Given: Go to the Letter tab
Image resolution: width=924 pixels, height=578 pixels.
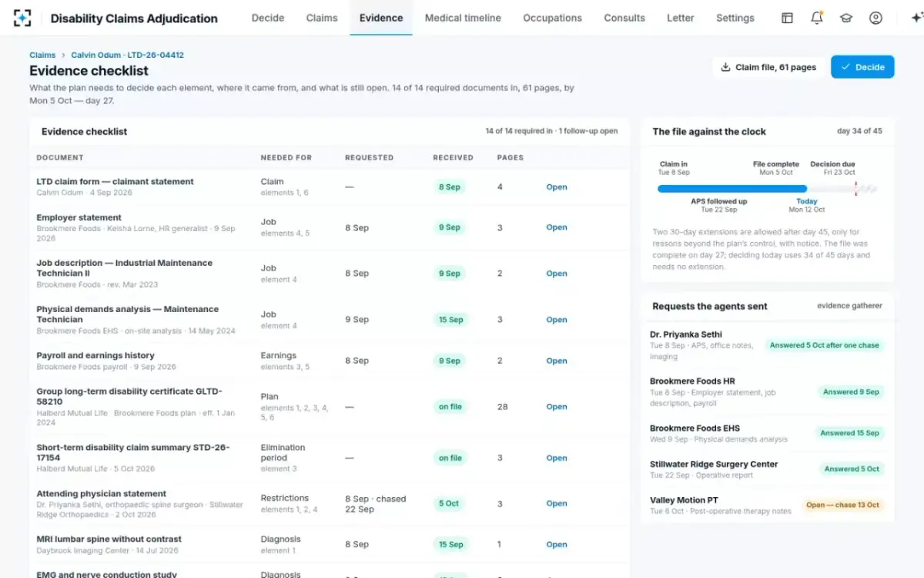Looking at the screenshot, I should point(681,18).
